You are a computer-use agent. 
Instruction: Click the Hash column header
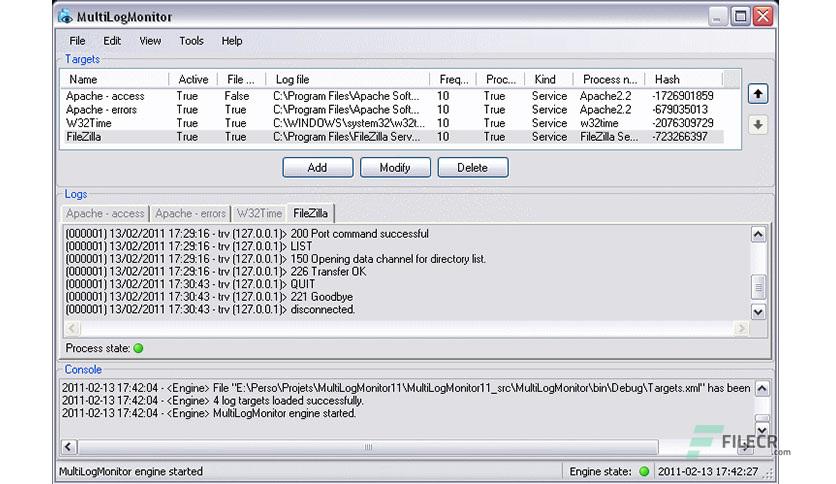[684, 79]
